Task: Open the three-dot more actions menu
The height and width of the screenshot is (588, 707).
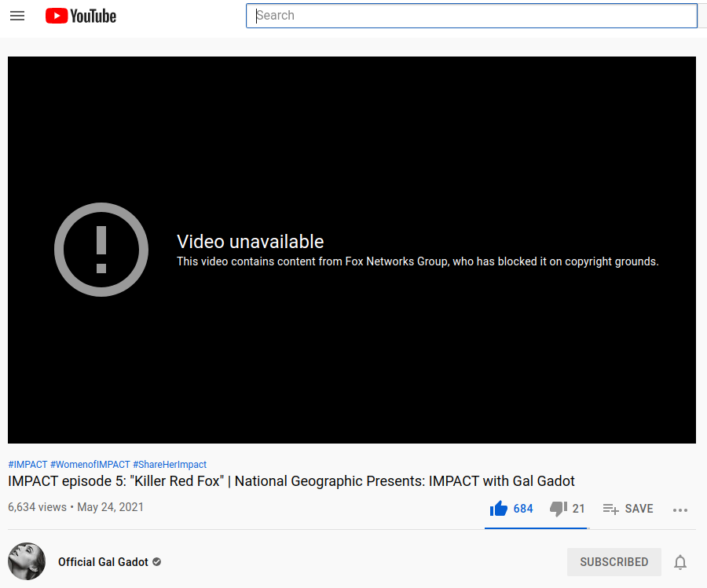Action: [680, 510]
